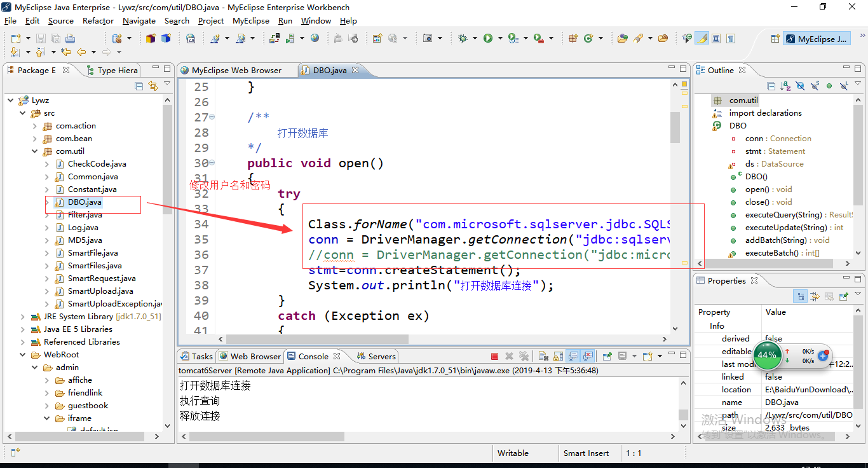This screenshot has width=868, height=468.
Task: Click the Print icon in toolbar
Action: click(x=70, y=38)
